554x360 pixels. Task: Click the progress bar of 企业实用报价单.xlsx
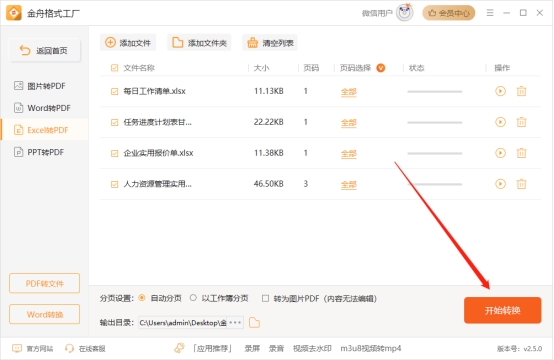(435, 153)
